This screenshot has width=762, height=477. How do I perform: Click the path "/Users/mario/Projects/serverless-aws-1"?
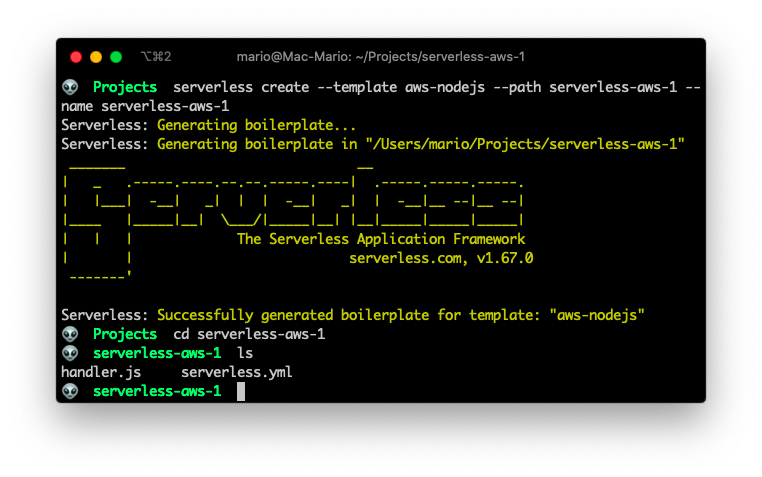coord(525,144)
